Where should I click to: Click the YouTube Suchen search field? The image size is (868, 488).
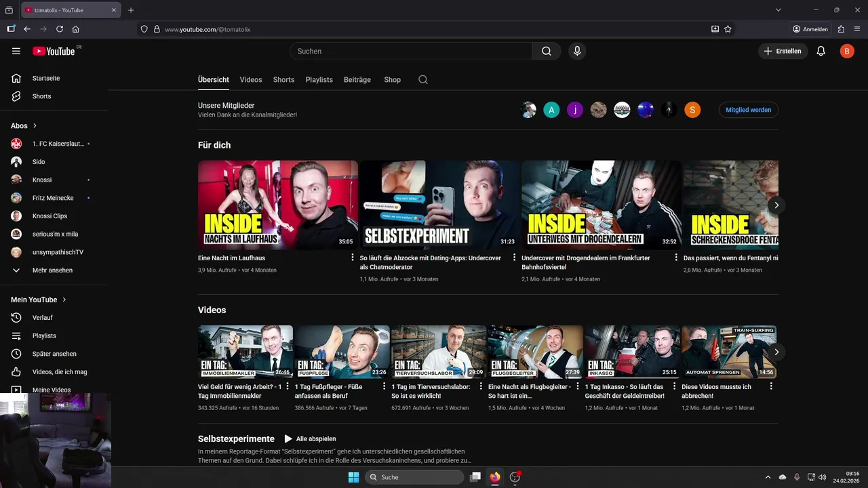[x=411, y=51]
